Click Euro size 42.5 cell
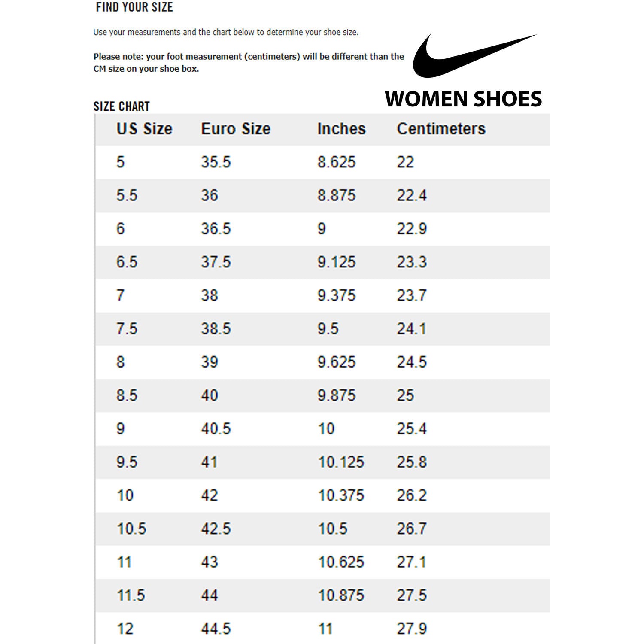This screenshot has height=644, width=644. pos(216,529)
